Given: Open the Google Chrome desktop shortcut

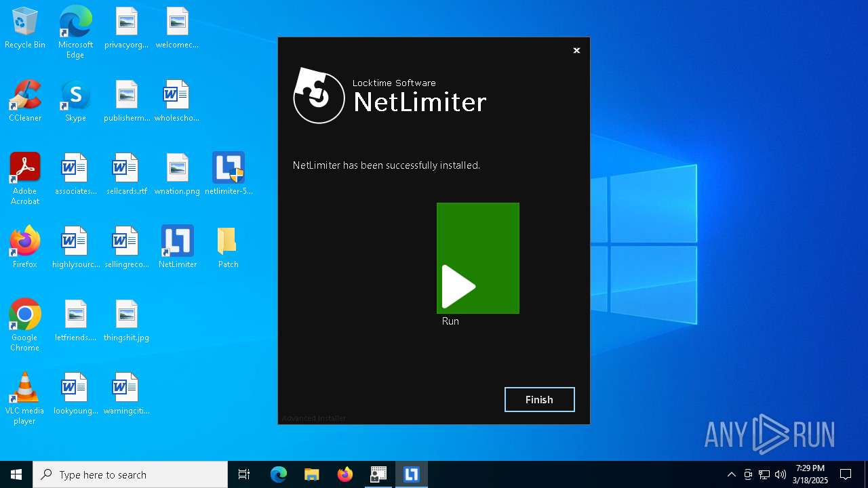Looking at the screenshot, I should [25, 325].
